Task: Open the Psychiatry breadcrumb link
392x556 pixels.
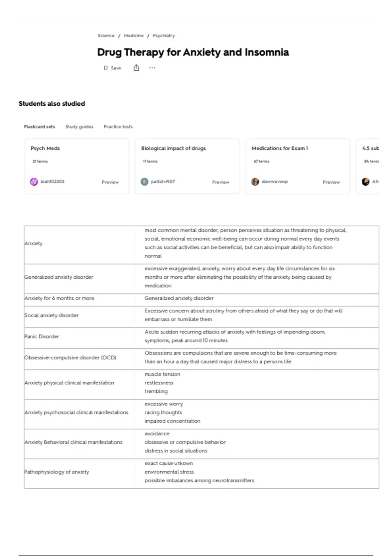Action: click(164, 36)
